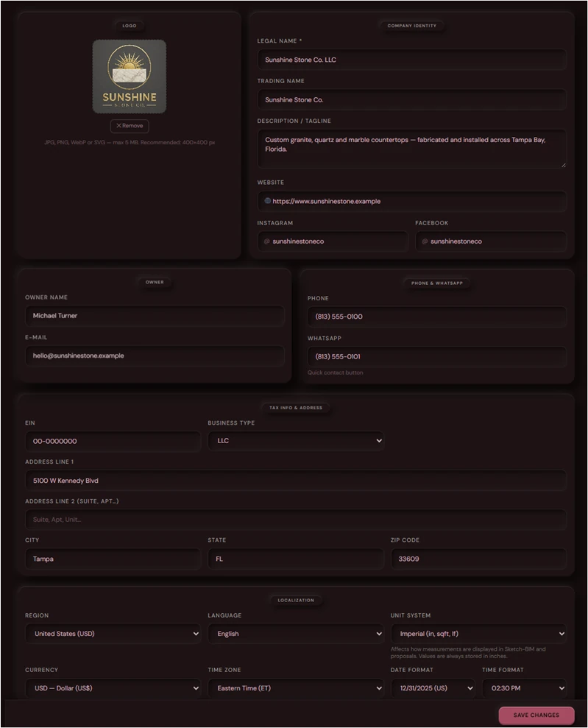Click the @ icon in Facebook field
This screenshot has width=588, height=728.
(425, 241)
